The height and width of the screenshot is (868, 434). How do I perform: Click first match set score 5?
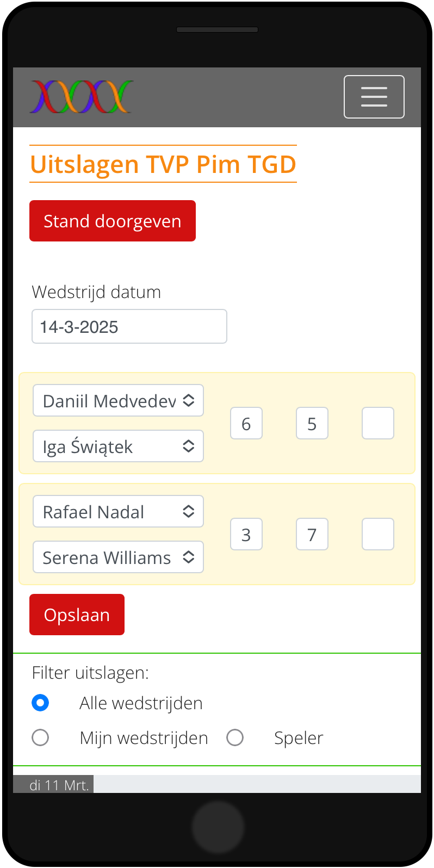312,423
